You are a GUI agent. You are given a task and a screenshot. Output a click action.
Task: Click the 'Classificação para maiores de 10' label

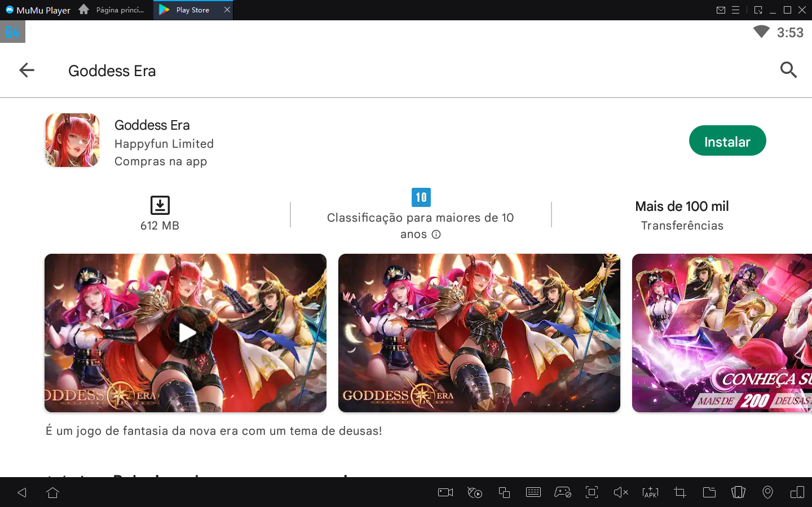(421, 218)
